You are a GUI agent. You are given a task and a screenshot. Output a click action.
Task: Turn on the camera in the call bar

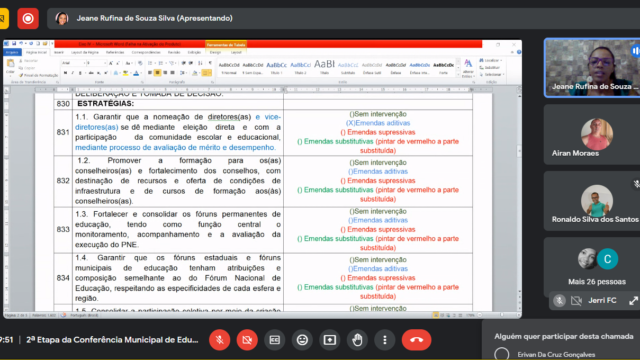pyautogui.click(x=247, y=340)
